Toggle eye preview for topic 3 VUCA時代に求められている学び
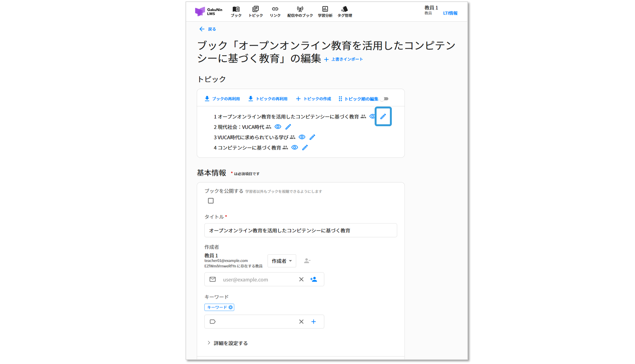Viewport: 635px width, 364px height. click(302, 137)
